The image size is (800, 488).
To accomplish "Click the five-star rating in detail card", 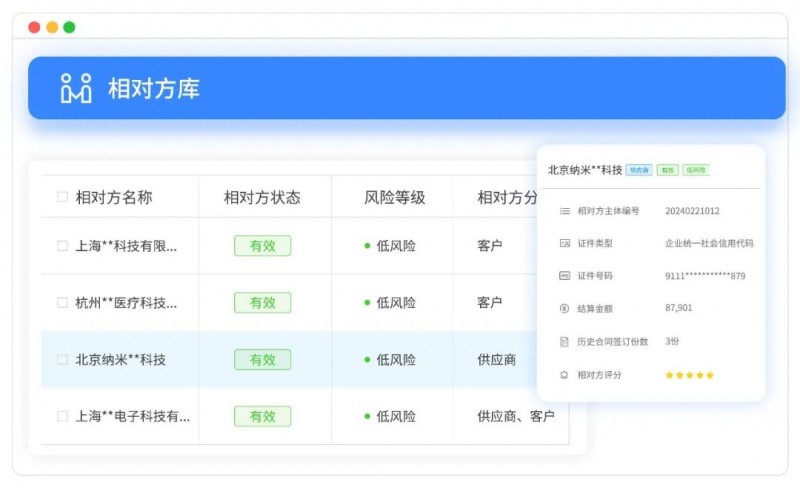I will tap(690, 375).
